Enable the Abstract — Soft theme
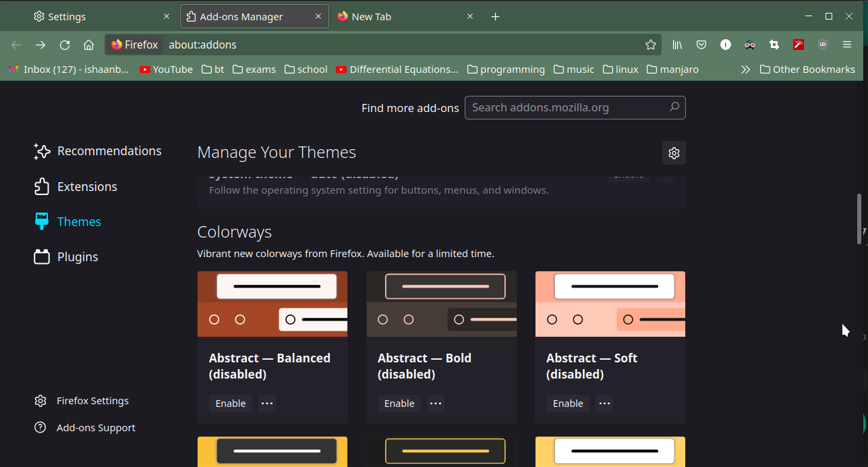868x467 pixels. tap(567, 404)
